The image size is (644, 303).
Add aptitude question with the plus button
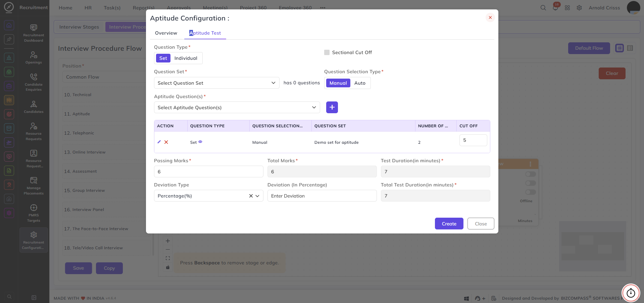332,107
